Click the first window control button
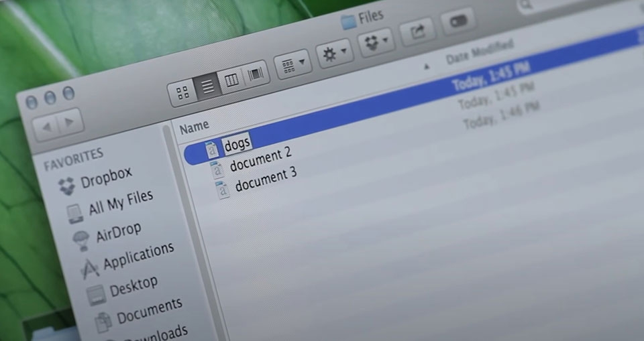Viewport: 644px width, 341px height. pos(32,102)
